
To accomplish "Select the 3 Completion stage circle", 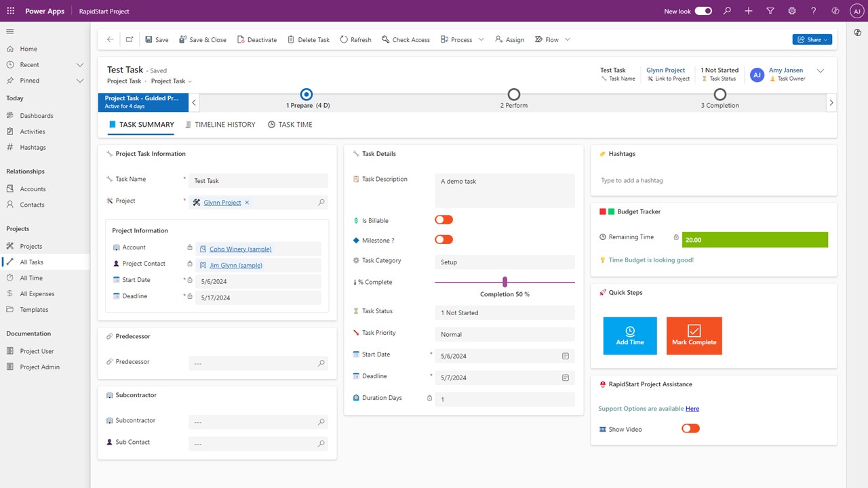I will pos(720,94).
